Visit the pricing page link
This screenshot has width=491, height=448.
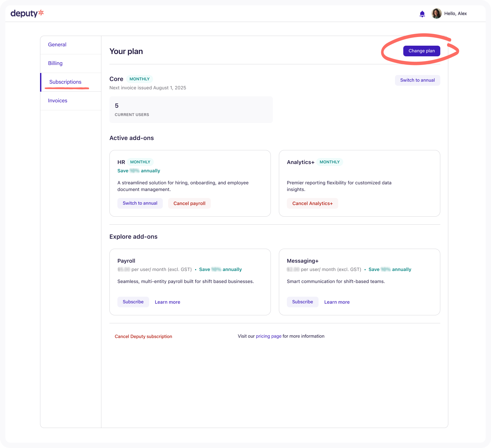[x=269, y=336]
